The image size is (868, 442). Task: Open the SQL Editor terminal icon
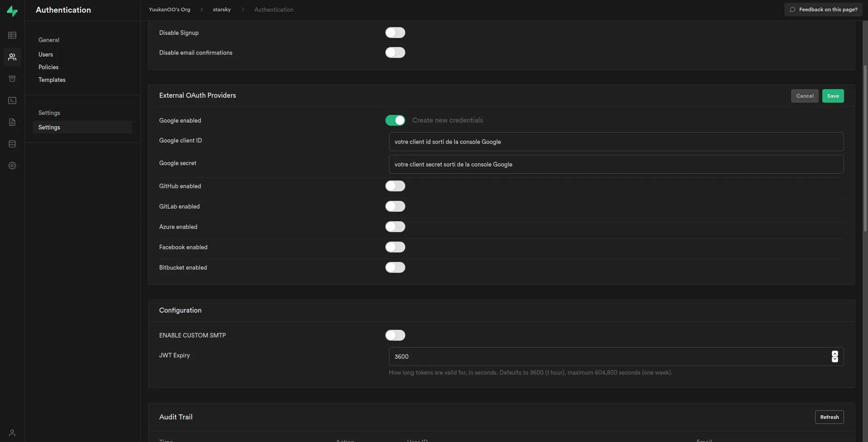[12, 100]
